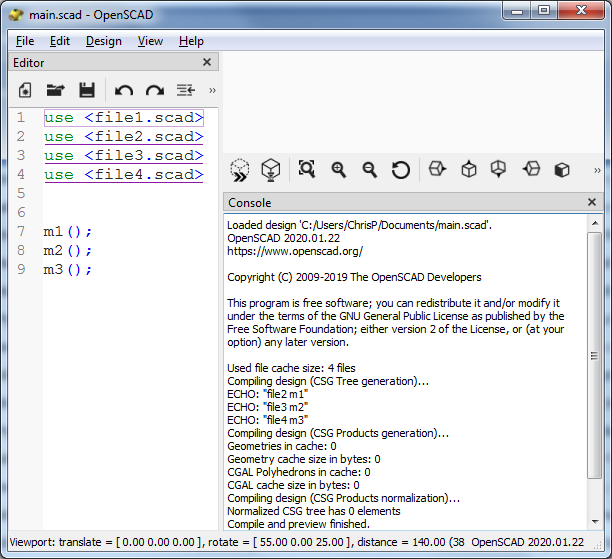The width and height of the screenshot is (612, 559).
Task: Zoom out of the 3D viewport
Action: 369,170
